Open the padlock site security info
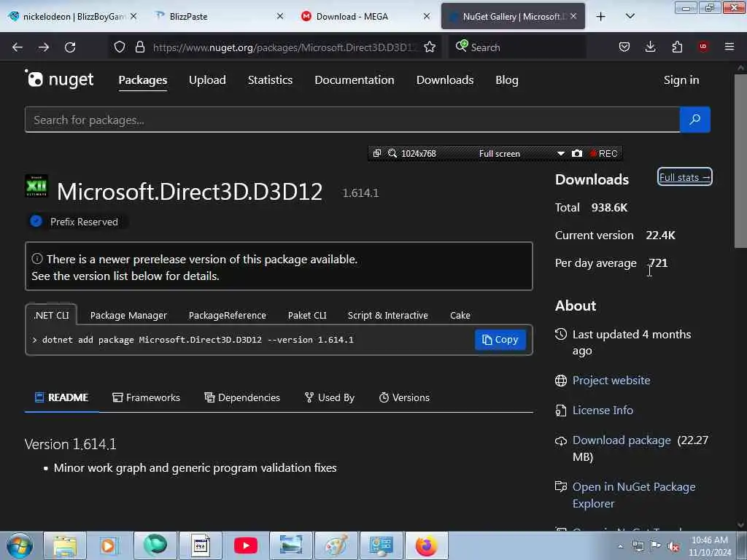The image size is (747, 560). 140,47
